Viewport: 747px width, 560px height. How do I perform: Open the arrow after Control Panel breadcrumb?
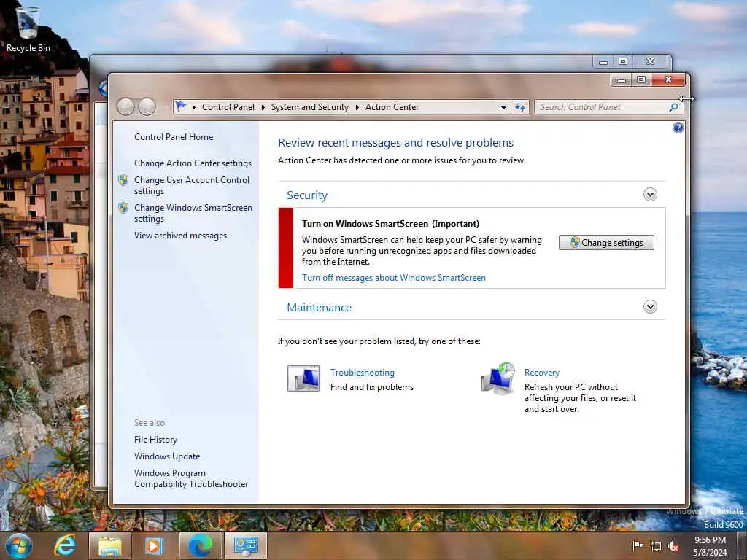click(263, 108)
